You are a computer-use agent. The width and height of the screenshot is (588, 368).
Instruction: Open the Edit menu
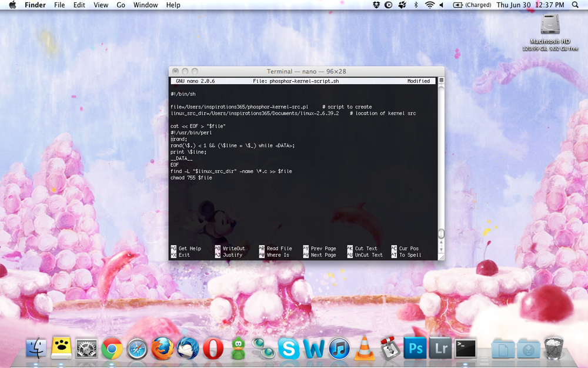pyautogui.click(x=79, y=5)
